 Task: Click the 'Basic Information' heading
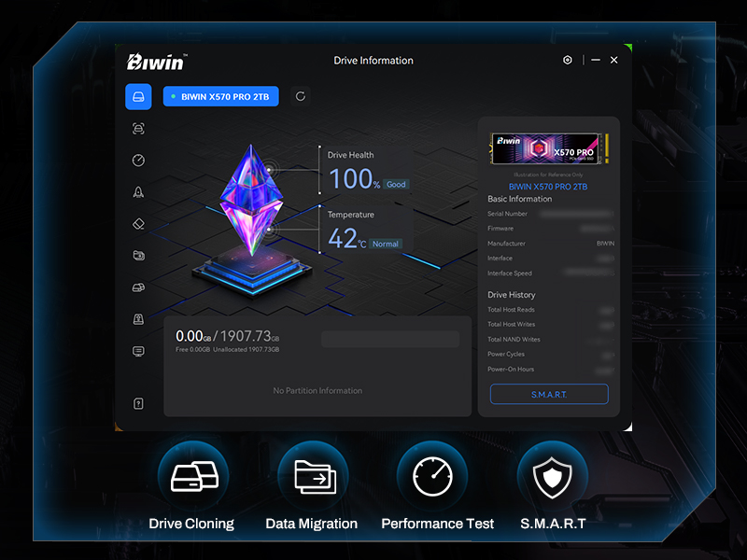520,199
